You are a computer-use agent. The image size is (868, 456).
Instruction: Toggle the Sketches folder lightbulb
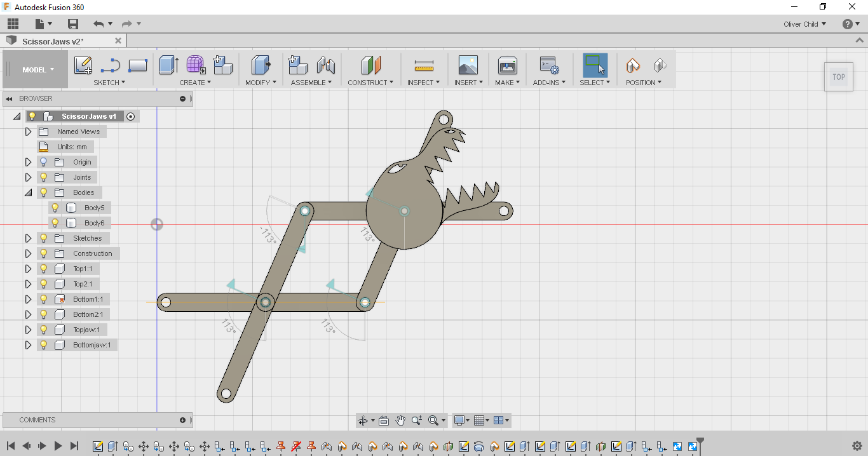pyautogui.click(x=44, y=238)
